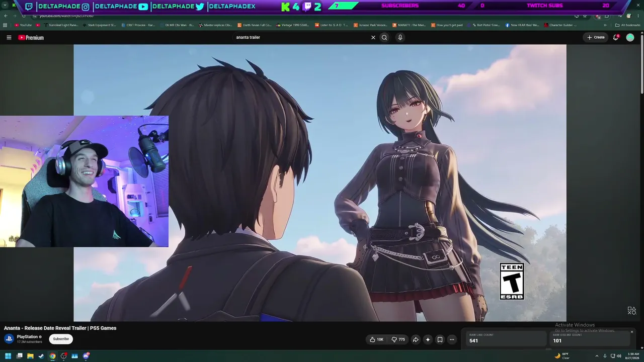Open the PlayStation channel name link
The height and width of the screenshot is (362, 644).
(x=27, y=337)
